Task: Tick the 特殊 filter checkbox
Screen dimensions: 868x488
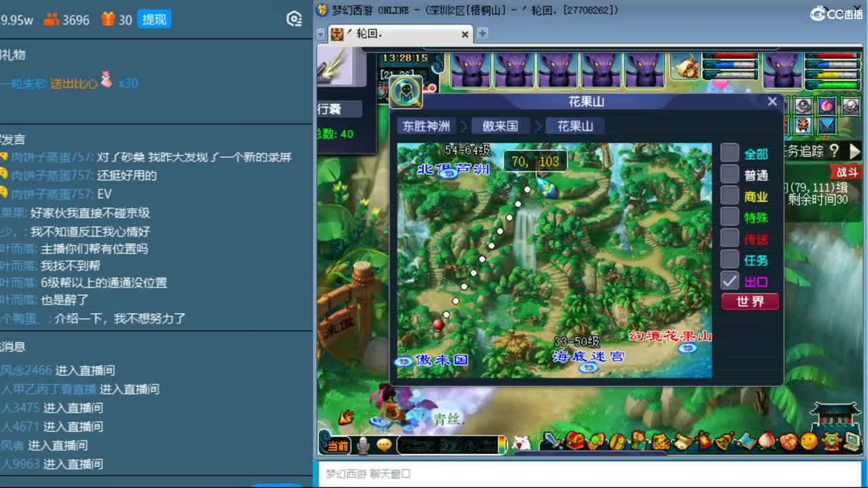Action: pos(730,217)
